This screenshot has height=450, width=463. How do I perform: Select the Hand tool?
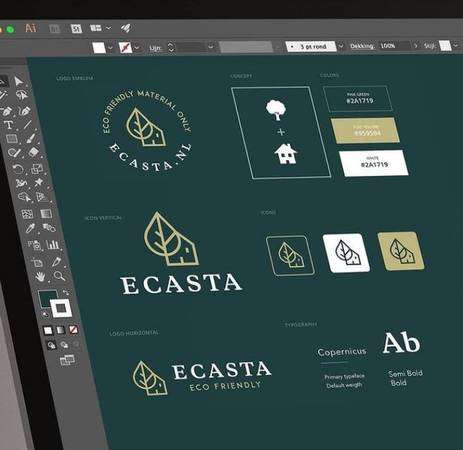tap(40, 276)
